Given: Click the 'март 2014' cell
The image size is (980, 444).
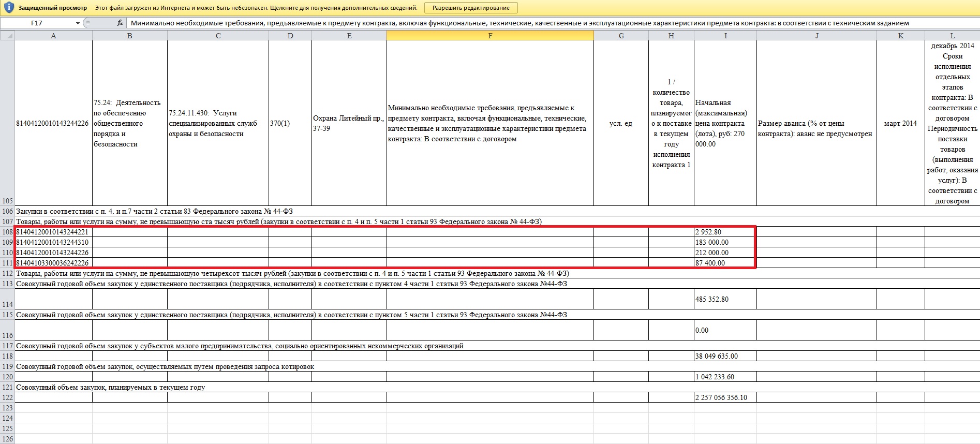Looking at the screenshot, I should click(901, 123).
